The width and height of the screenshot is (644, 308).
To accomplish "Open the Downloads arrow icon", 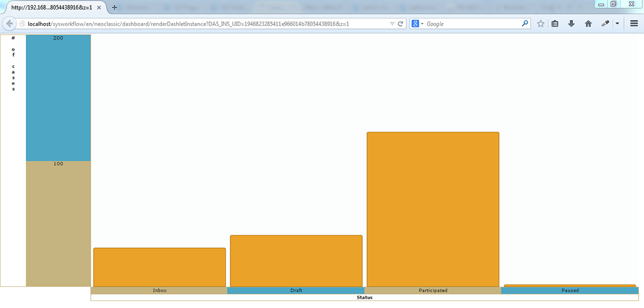I will [x=571, y=24].
